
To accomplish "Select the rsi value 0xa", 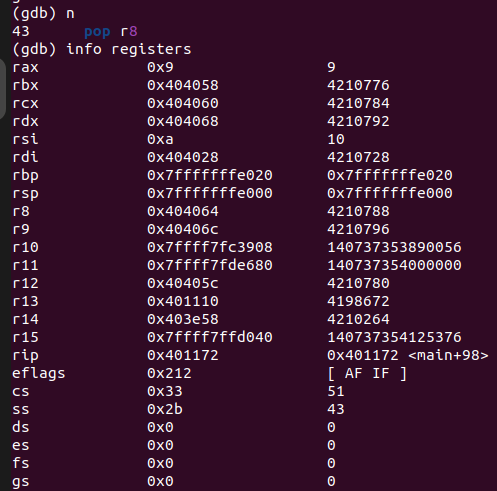I will coord(160,139).
